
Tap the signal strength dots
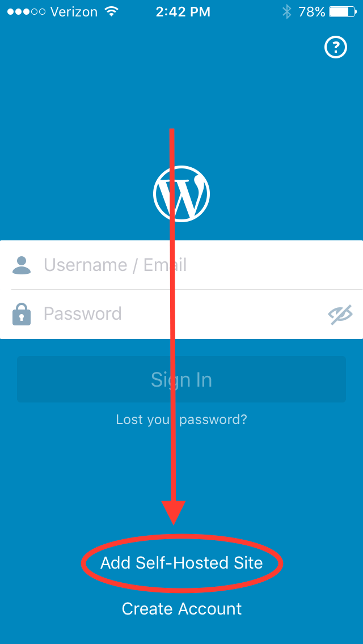coord(26,12)
